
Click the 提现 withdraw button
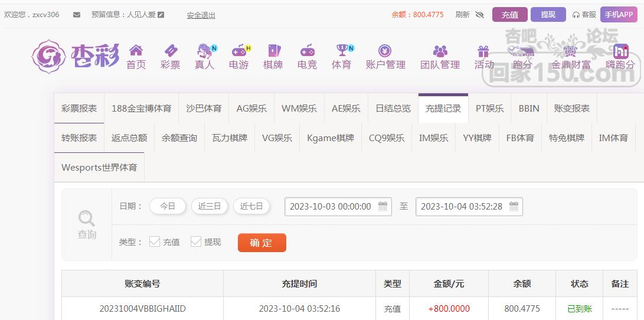548,15
